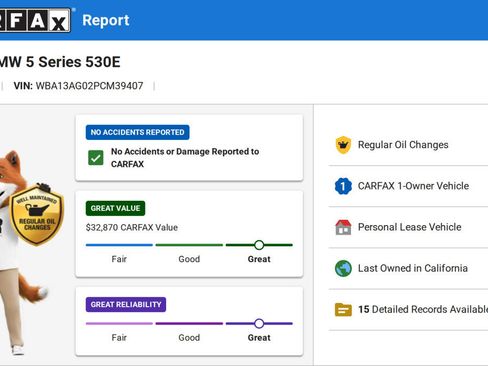
Task: Click the Great label under value scale
Action: pyautogui.click(x=259, y=259)
